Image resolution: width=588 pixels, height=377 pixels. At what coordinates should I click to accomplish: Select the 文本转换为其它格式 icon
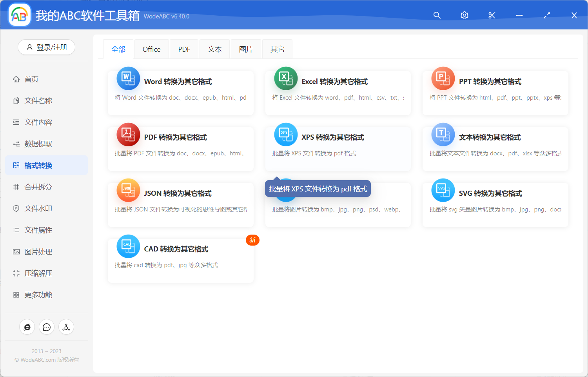443,134
